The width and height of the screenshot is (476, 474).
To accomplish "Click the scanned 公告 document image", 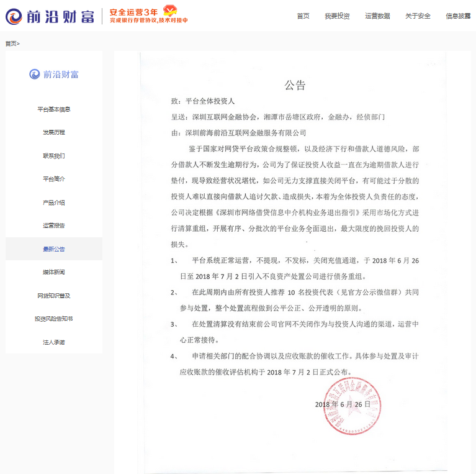I will (293, 262).
